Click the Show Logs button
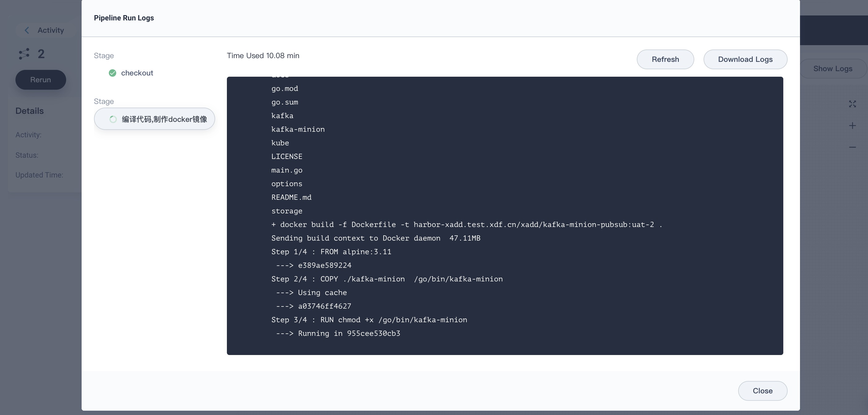 [832, 69]
